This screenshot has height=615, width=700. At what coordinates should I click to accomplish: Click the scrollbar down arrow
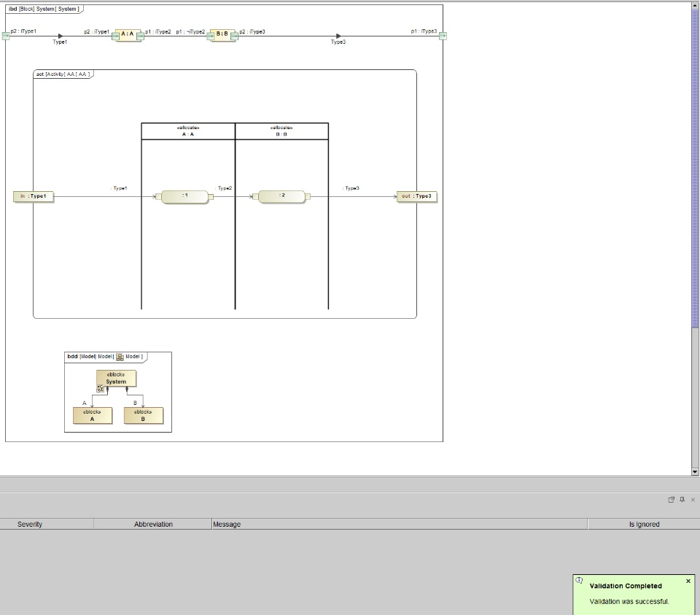(695, 471)
